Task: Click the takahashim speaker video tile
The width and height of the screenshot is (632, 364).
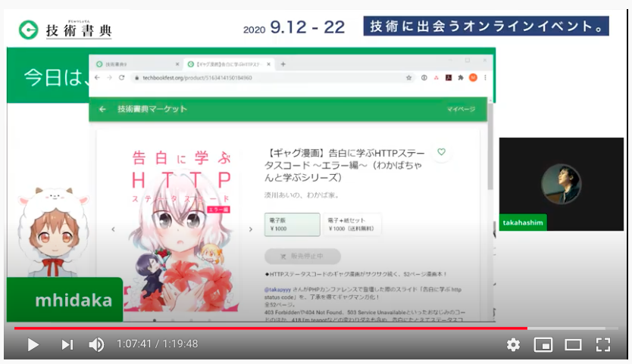Action: tap(561, 184)
